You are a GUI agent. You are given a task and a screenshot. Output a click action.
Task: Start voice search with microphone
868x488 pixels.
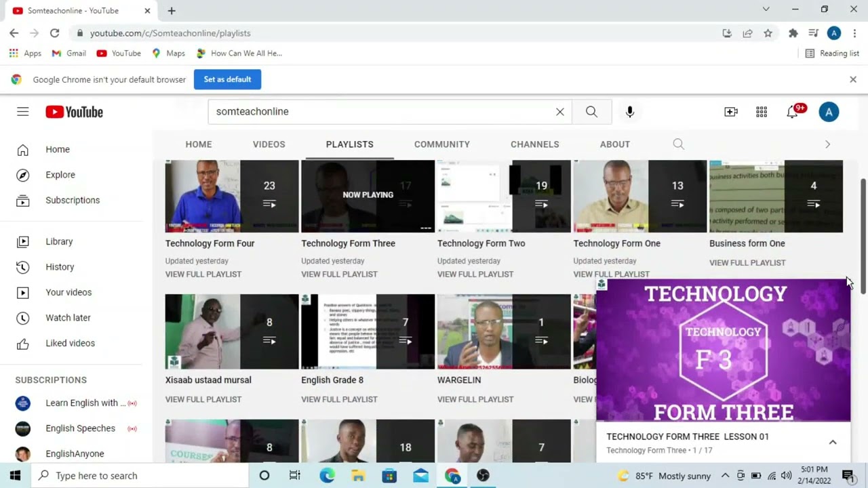(x=630, y=112)
